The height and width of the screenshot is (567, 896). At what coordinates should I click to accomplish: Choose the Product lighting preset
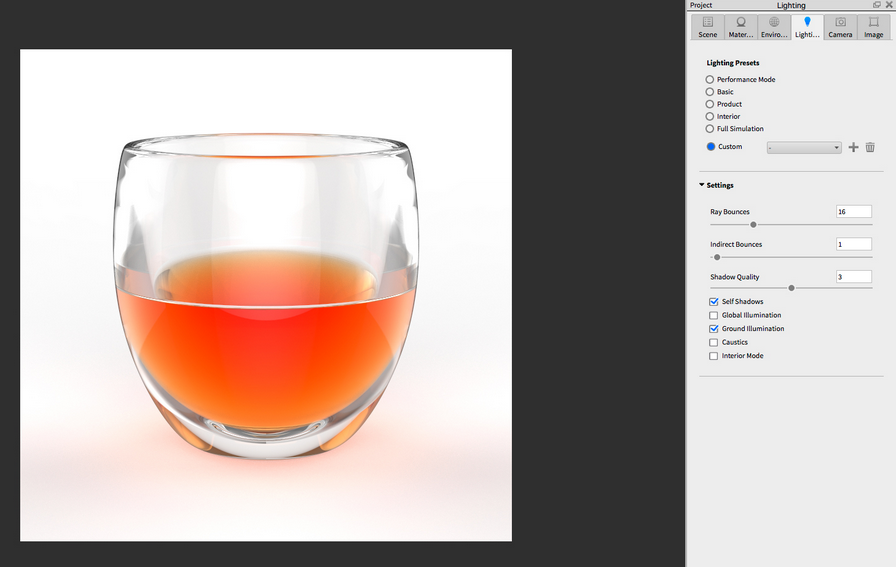pyautogui.click(x=710, y=104)
